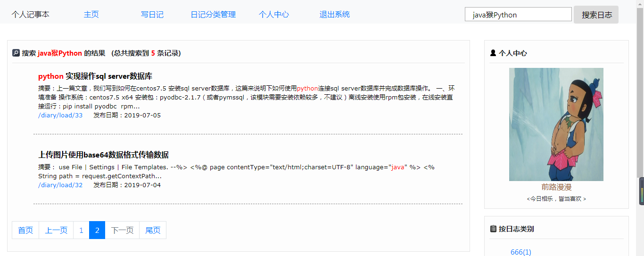
Task: Click the summary text starting 摘要： use File
Action: tap(236, 172)
